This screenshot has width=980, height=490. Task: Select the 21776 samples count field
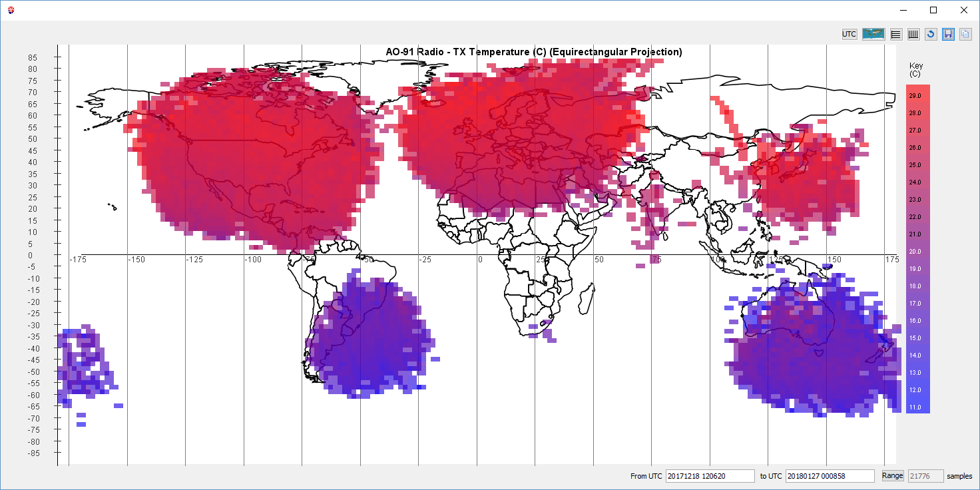click(x=926, y=476)
